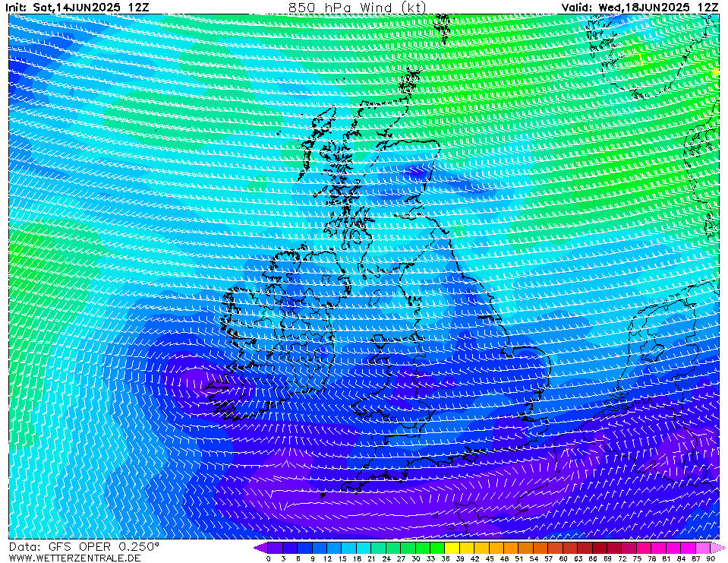Click the '0' legend scale label

pos(269,558)
